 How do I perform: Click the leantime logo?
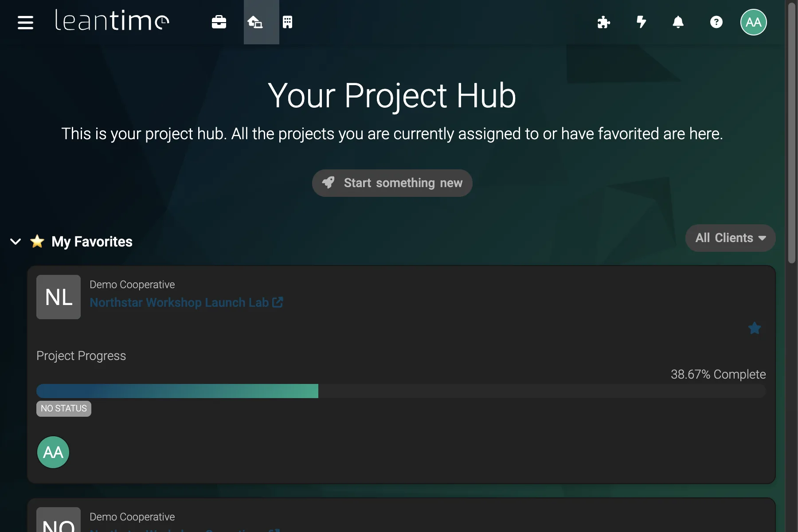[x=112, y=21]
